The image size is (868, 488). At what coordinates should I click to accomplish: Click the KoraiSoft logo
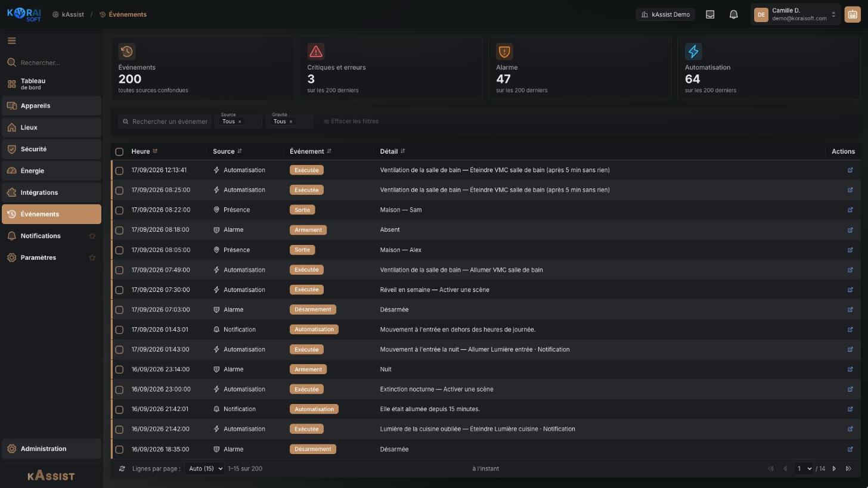click(24, 14)
